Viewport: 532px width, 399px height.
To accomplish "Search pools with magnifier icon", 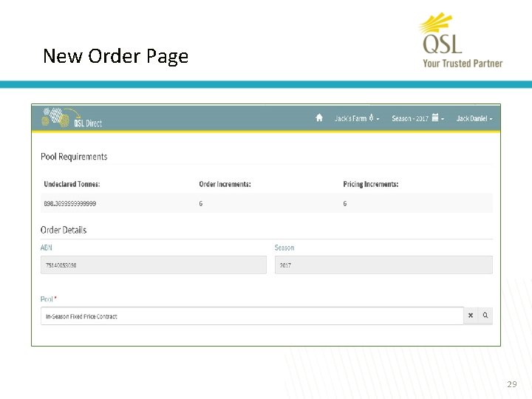I will pyautogui.click(x=485, y=316).
